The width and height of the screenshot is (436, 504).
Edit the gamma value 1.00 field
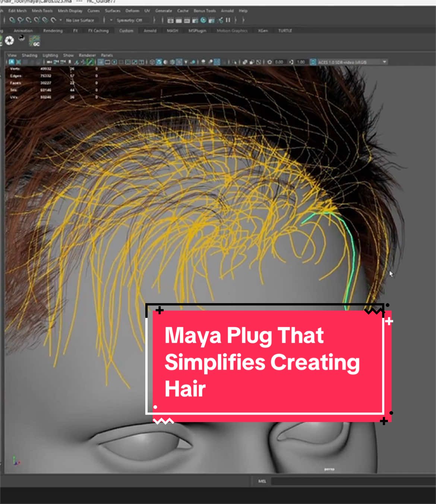coord(301,62)
